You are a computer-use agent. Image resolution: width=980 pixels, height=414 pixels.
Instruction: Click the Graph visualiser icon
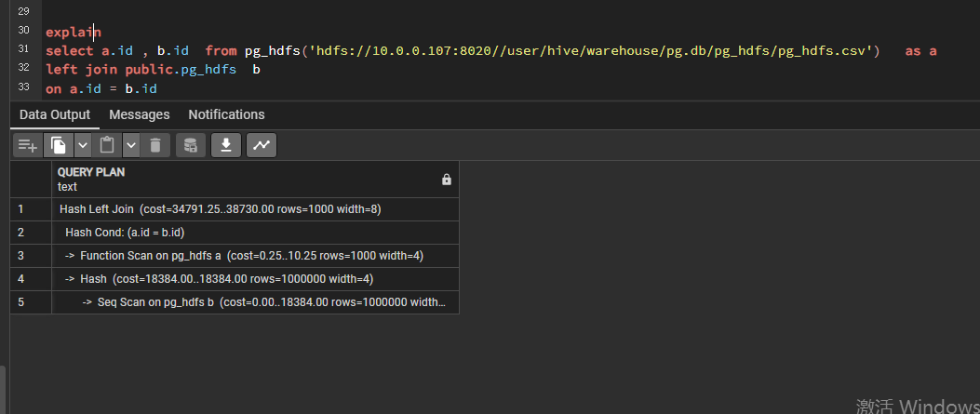(262, 145)
